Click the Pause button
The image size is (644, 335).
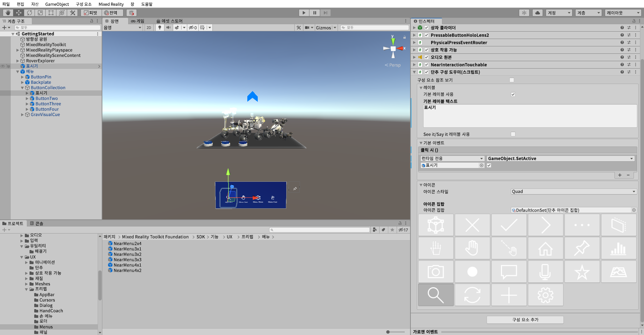pyautogui.click(x=314, y=13)
